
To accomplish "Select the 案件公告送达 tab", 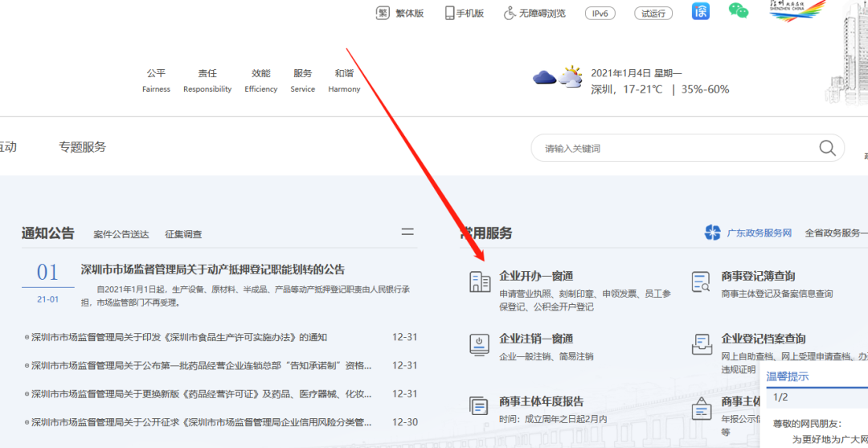I will pos(121,234).
